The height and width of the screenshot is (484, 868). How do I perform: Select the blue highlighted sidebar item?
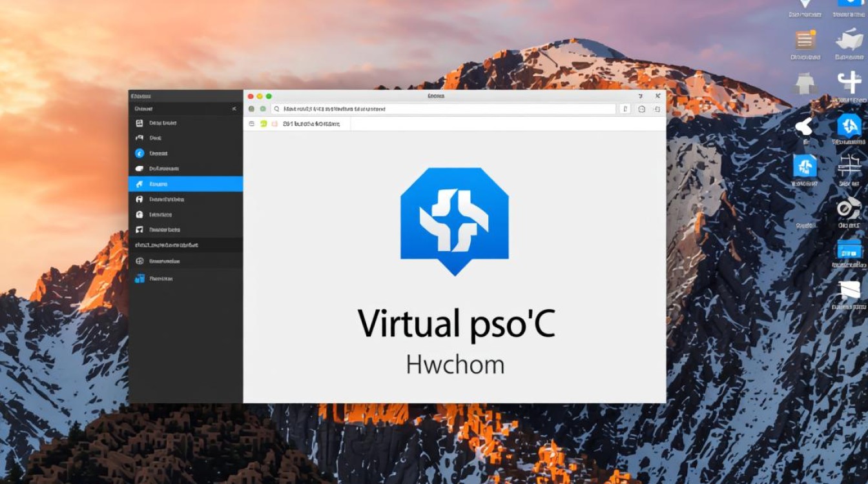coord(185,184)
